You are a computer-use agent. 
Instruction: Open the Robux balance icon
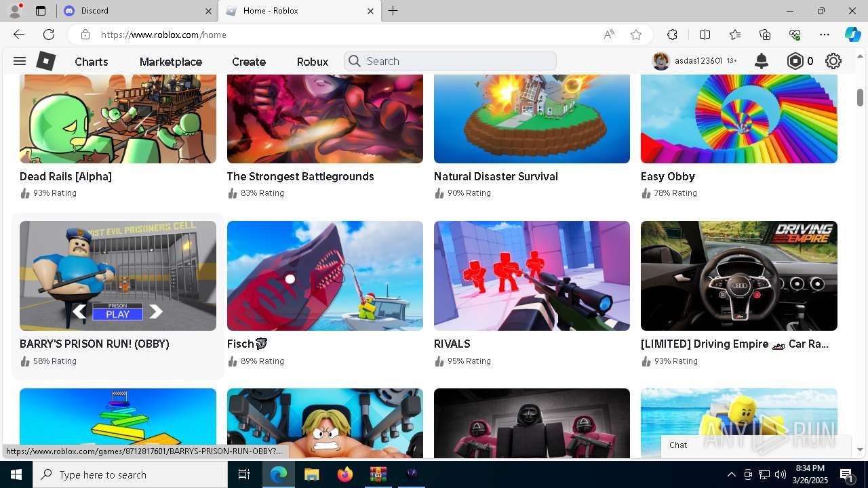(x=795, y=61)
